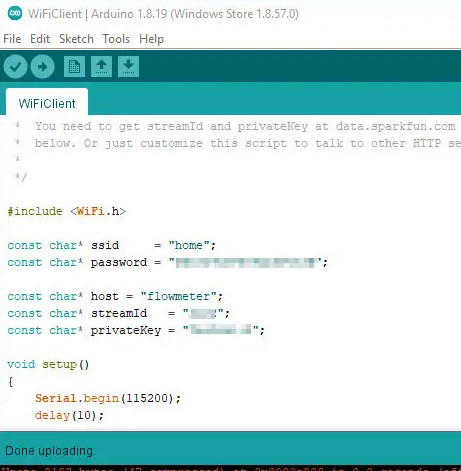Open a sketch with the Open icon
Screen dimensions: 461x471
click(x=101, y=67)
